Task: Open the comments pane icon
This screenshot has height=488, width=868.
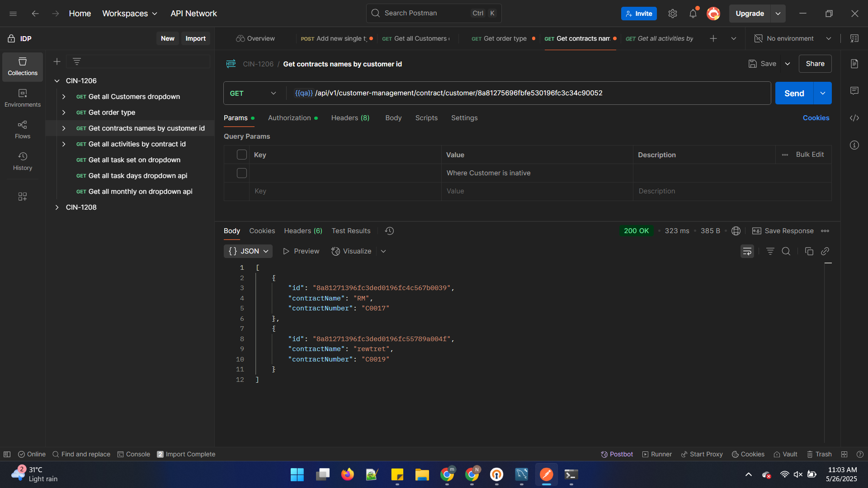Action: click(x=854, y=91)
